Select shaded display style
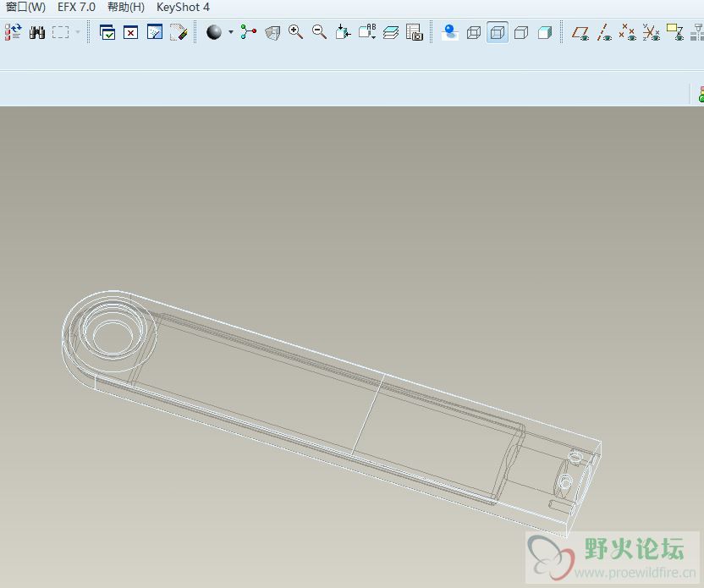 point(545,32)
